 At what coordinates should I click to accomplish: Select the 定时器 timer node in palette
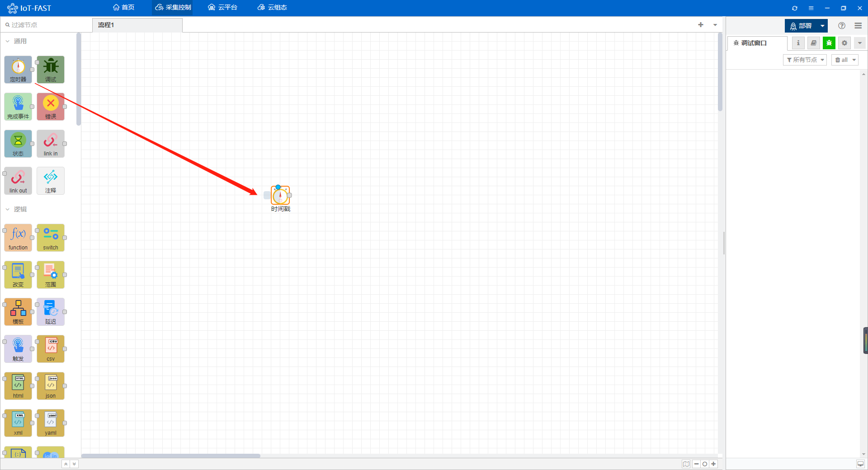[x=18, y=70]
